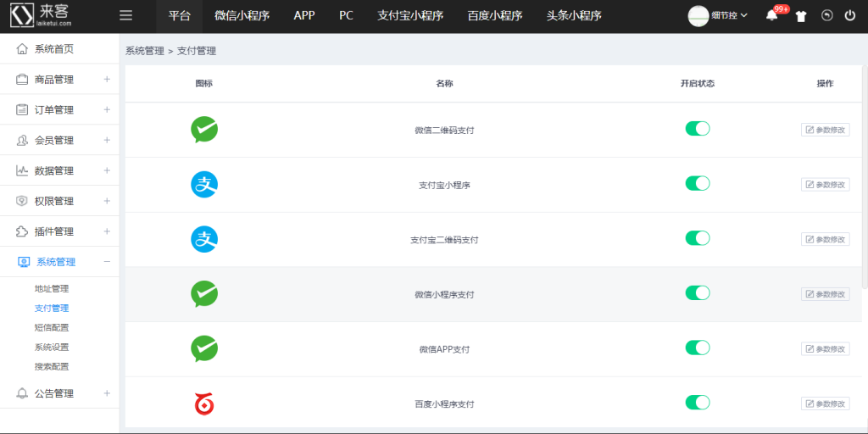
Task: Click the circular back arrow icon
Action: (x=827, y=15)
